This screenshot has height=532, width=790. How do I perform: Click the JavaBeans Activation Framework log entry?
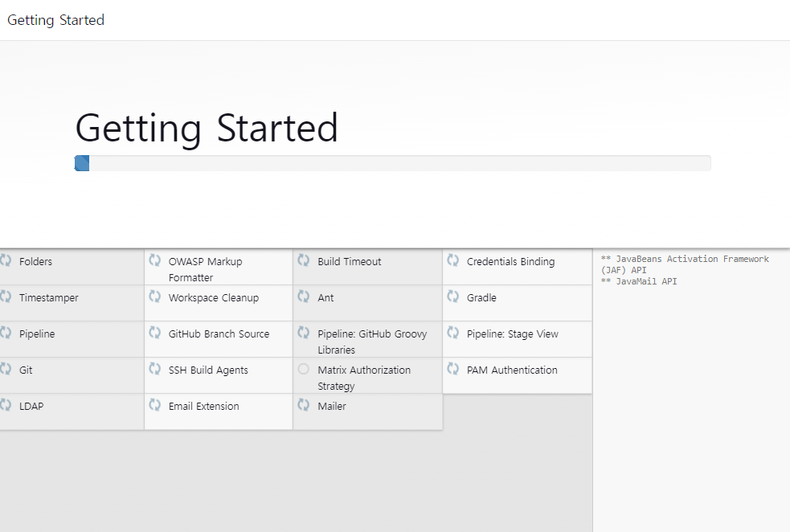click(685, 264)
